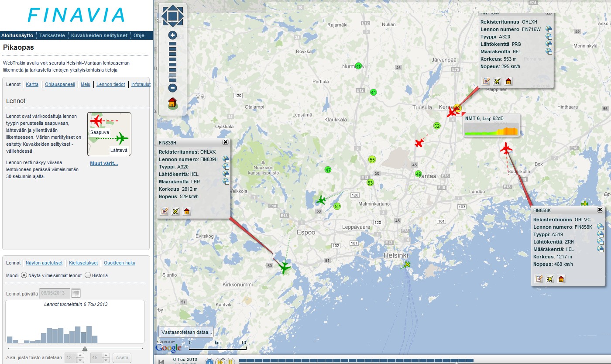Open the Aloitusnäyttö menu item
This screenshot has width=611, height=364.
tap(17, 35)
